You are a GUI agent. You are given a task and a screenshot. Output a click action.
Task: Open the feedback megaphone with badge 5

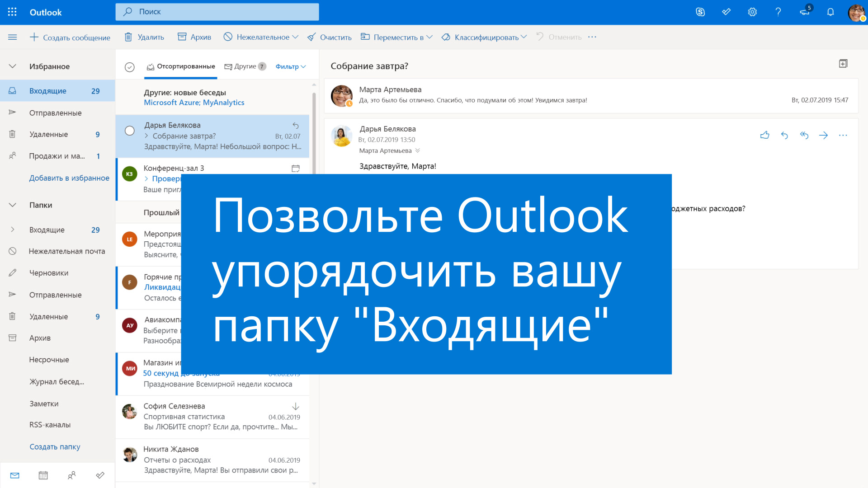805,11
